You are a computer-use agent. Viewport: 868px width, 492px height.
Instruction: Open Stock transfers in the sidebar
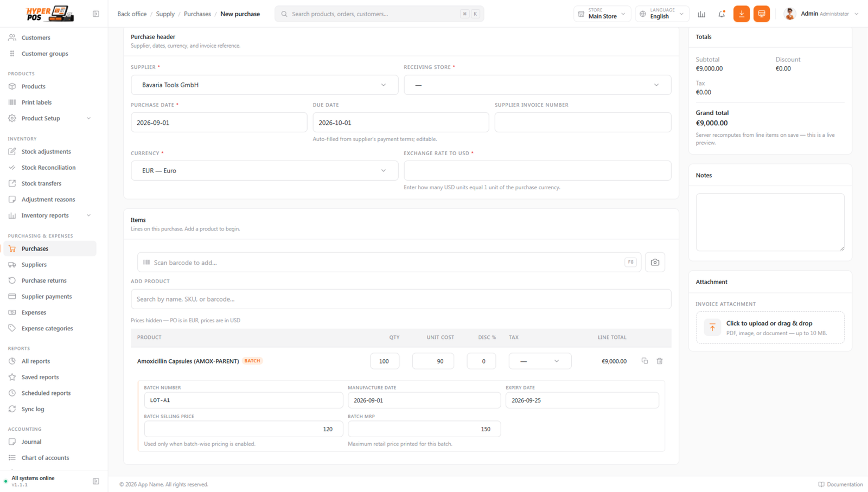[50, 183]
